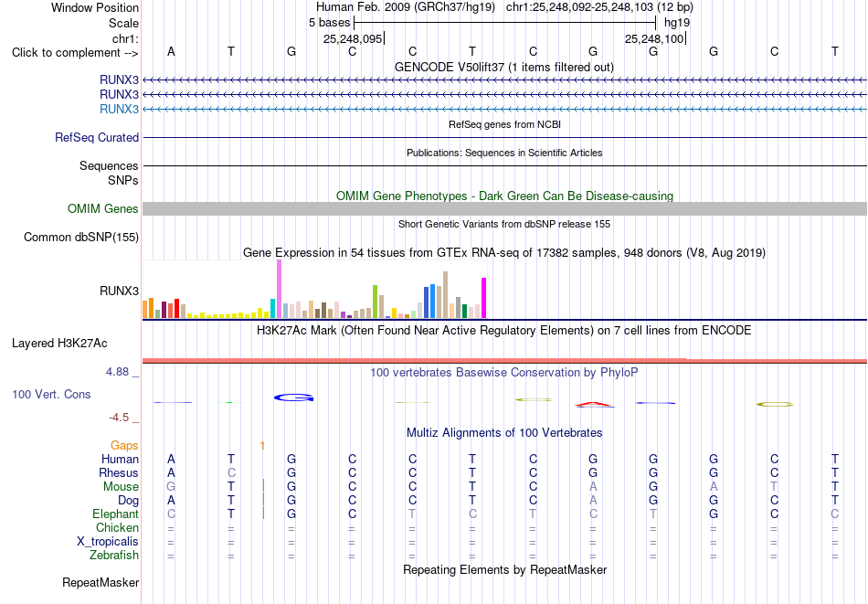Click the red A logo in conservation track

coord(594,404)
